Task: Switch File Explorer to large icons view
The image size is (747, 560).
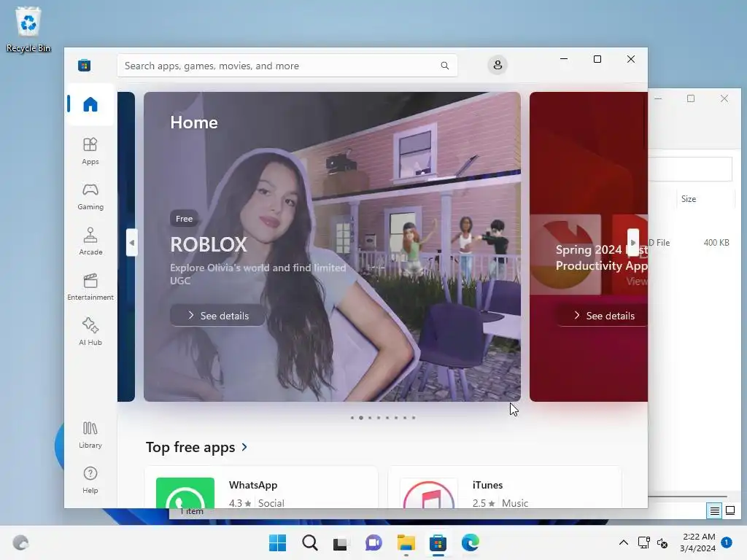Action: coord(730,511)
